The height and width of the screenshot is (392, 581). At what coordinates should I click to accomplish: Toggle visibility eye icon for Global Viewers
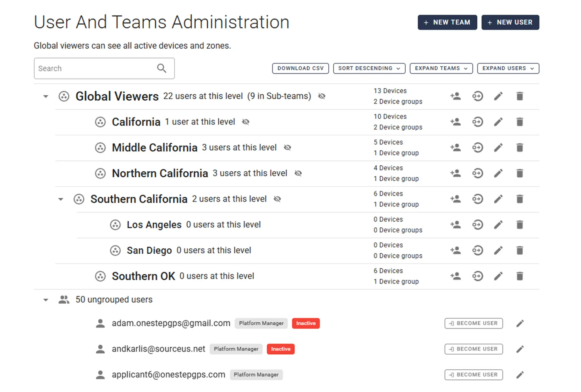pyautogui.click(x=321, y=96)
